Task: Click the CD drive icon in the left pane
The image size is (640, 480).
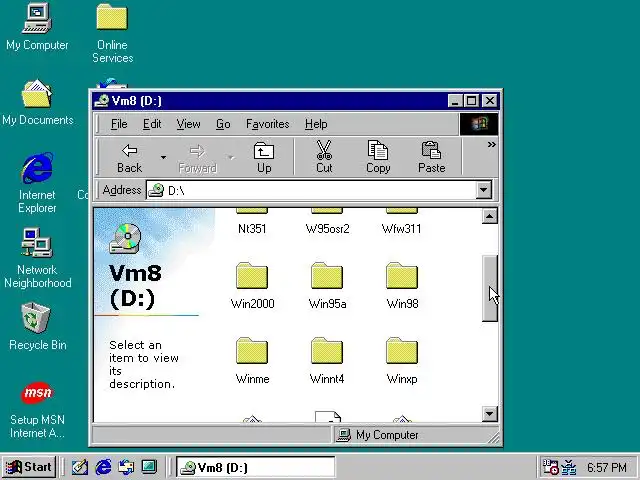Action: (x=126, y=238)
